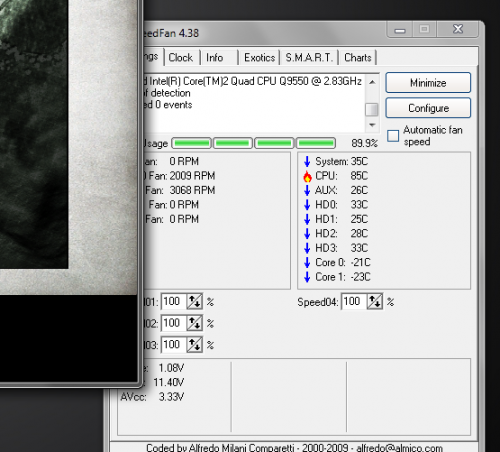
Task: Close the SpeedFan window
Action: (458, 29)
